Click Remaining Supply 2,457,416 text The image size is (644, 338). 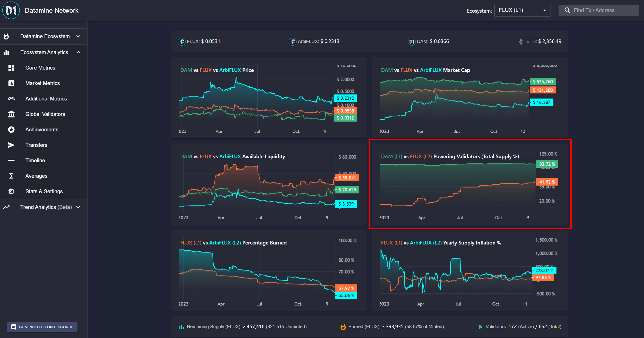pos(247,327)
